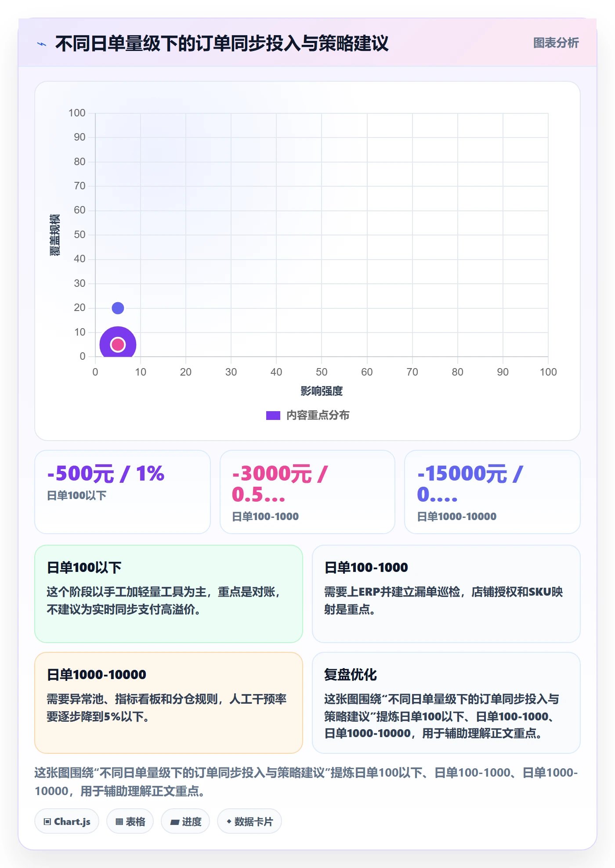Click the y-axis tick label 100

77,113
